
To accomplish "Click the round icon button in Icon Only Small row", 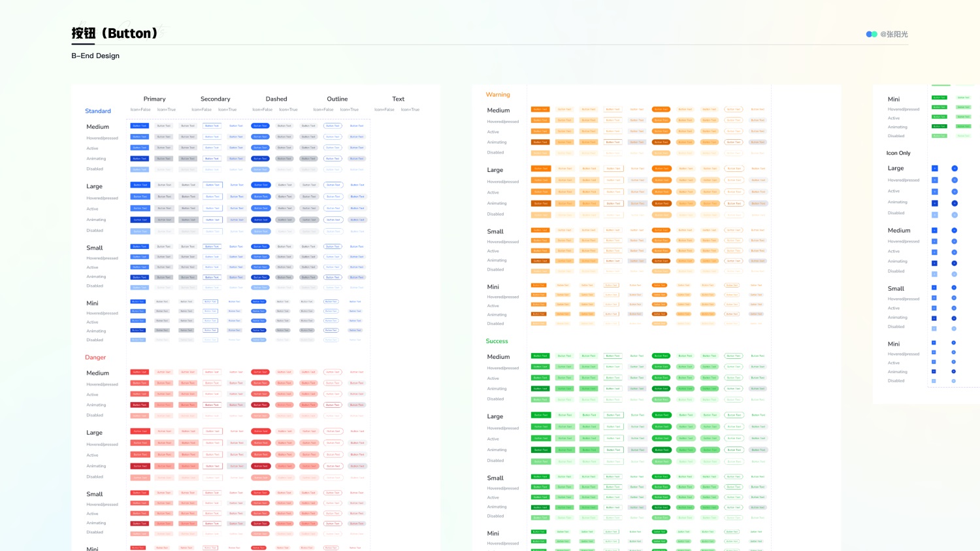I will (x=954, y=288).
